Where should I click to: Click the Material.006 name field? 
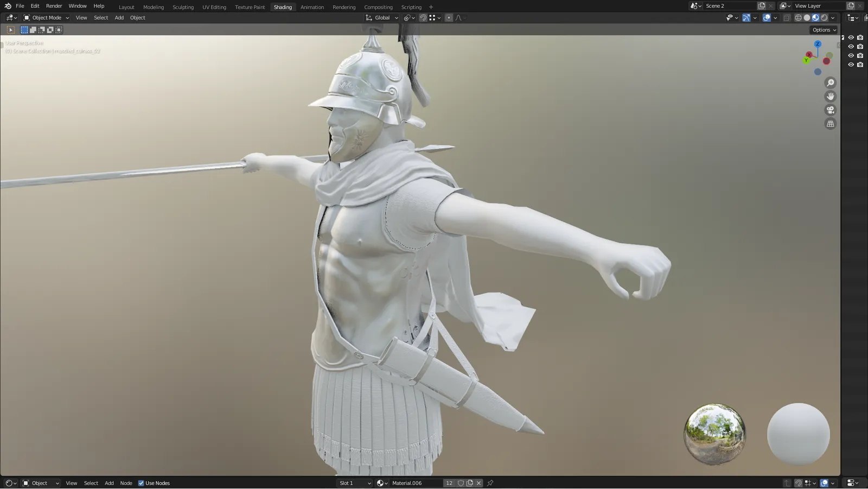point(416,483)
